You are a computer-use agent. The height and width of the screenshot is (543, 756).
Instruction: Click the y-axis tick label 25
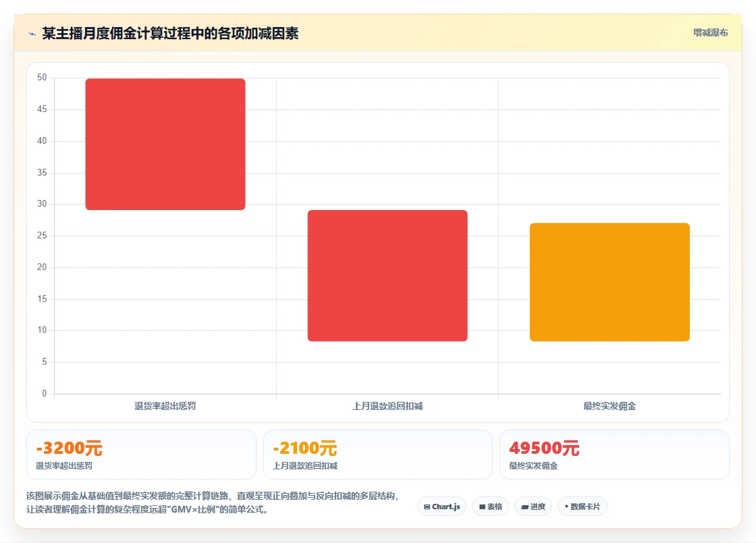pyautogui.click(x=42, y=235)
